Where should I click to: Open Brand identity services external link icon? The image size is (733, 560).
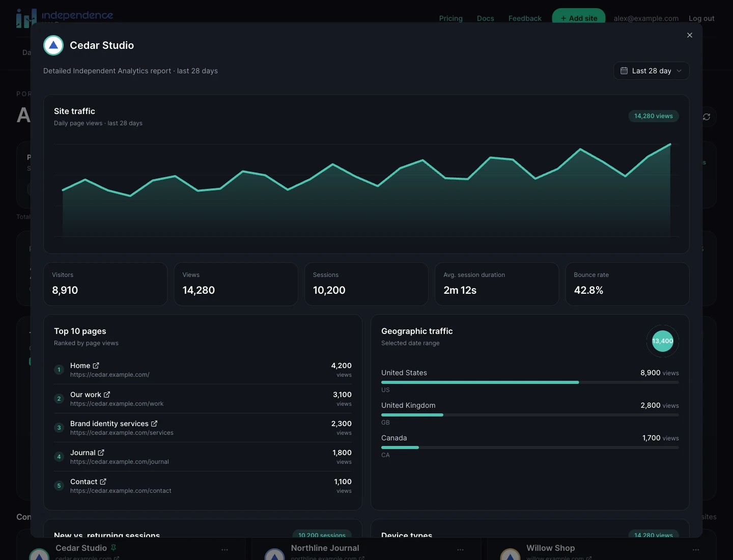coord(154,424)
